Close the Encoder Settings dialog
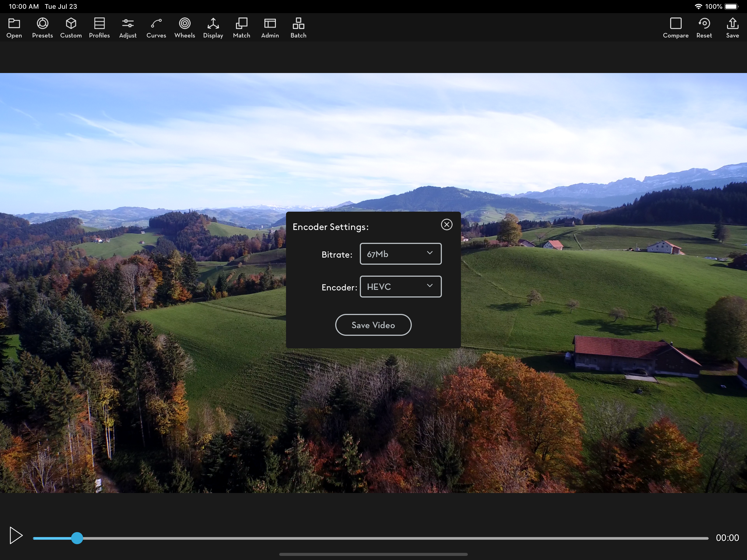This screenshot has width=747, height=560. (447, 224)
